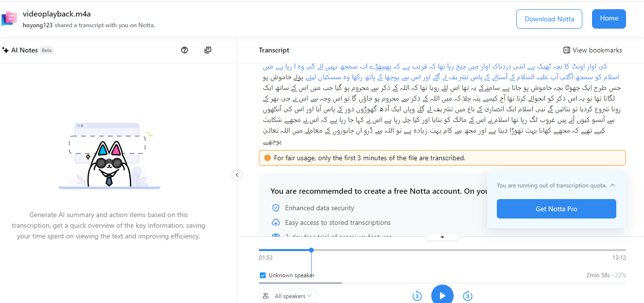Open the All speakers dropdown
644x303 pixels.
288,296
